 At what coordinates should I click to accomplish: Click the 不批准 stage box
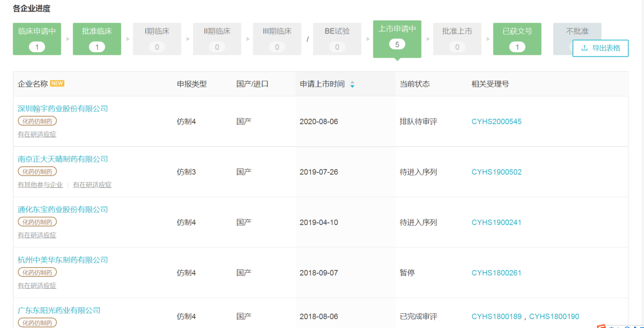pyautogui.click(x=577, y=31)
